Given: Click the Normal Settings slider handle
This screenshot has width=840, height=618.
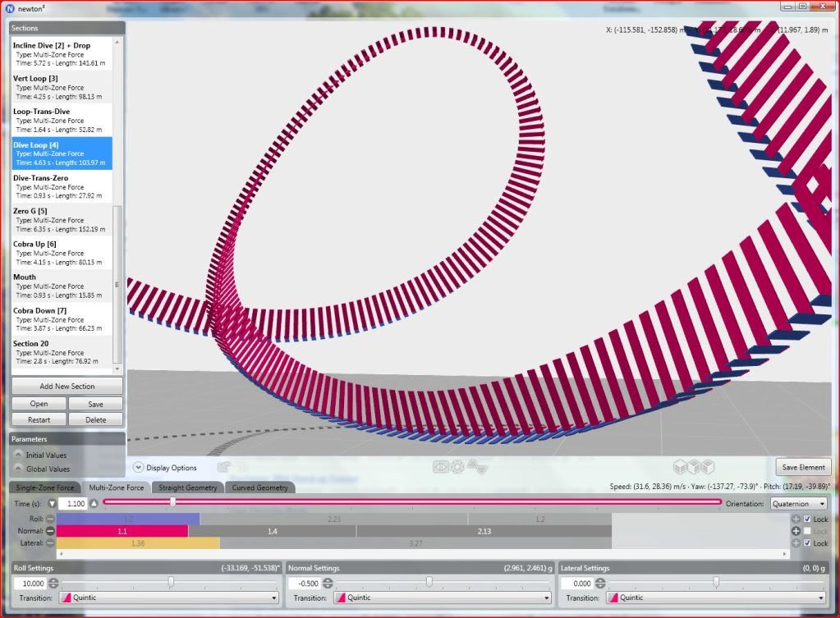Looking at the screenshot, I should (x=429, y=582).
